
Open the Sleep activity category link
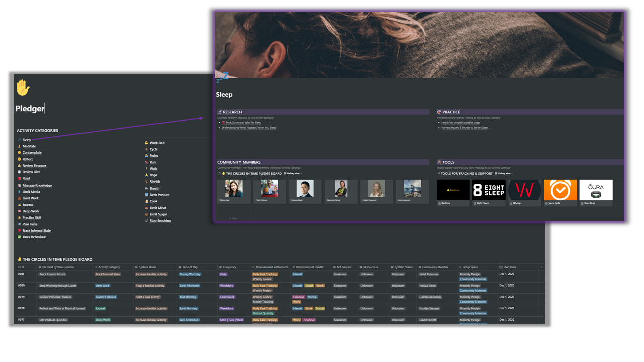26,140
